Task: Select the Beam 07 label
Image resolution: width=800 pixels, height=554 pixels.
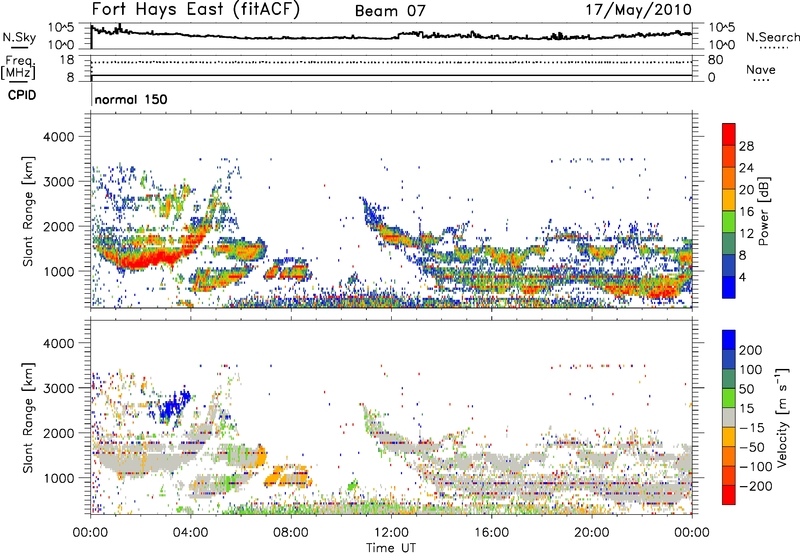Action: 390,11
